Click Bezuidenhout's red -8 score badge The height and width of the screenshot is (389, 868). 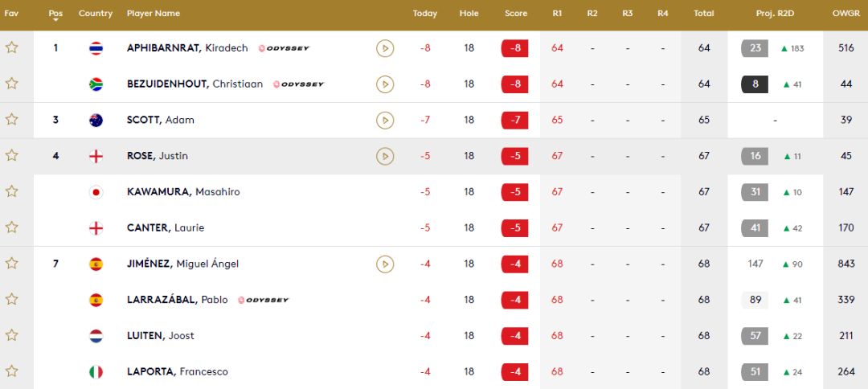pos(514,84)
